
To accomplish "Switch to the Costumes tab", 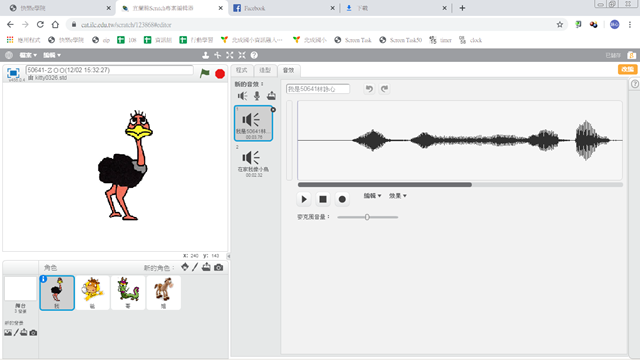I will [x=265, y=70].
